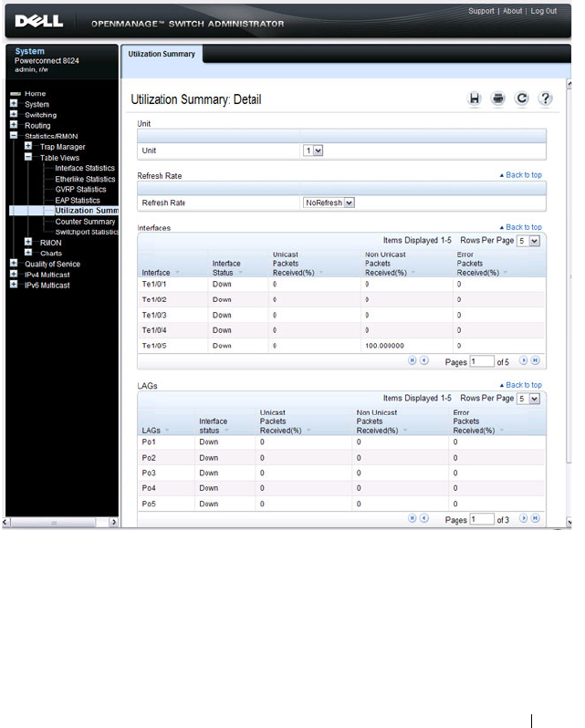Open Etherlike Statistics in the tree
The image size is (585, 728).
[x=85, y=179]
